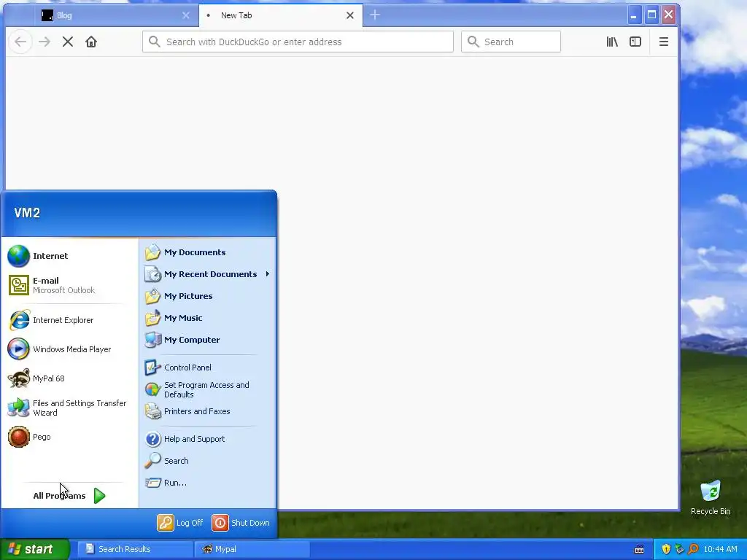Image resolution: width=747 pixels, height=560 pixels.
Task: Switch to the Blog tab
Action: coord(117,15)
